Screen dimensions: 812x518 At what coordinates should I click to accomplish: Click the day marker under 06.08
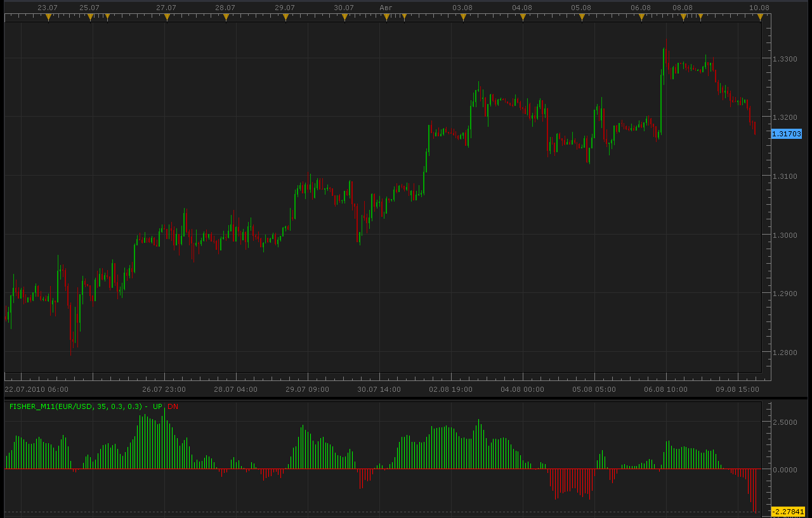[641, 18]
